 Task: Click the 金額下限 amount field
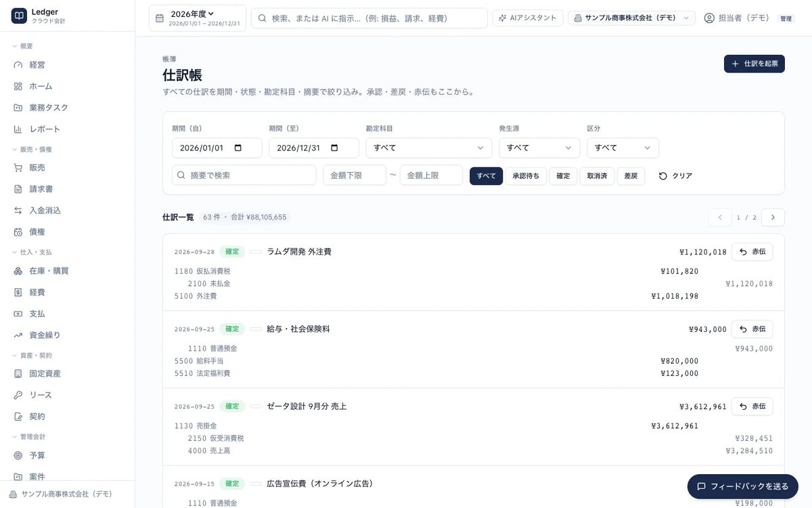point(355,175)
